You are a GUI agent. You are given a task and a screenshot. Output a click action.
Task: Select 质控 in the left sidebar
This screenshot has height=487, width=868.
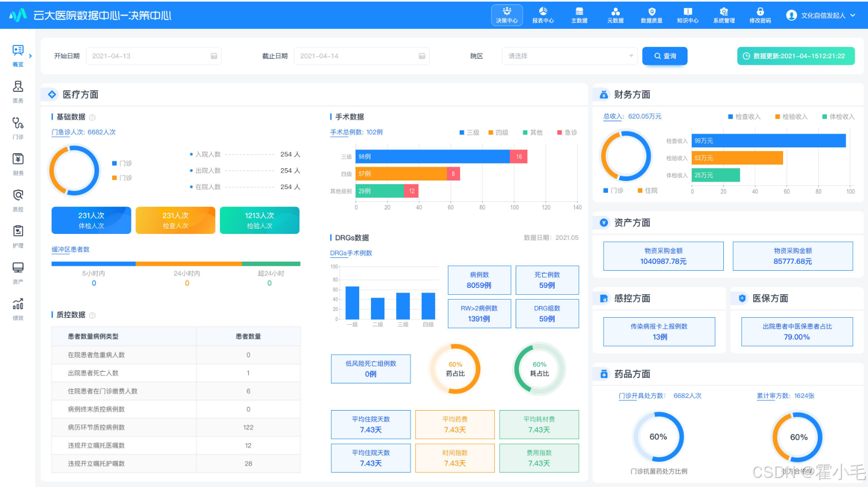point(18,201)
